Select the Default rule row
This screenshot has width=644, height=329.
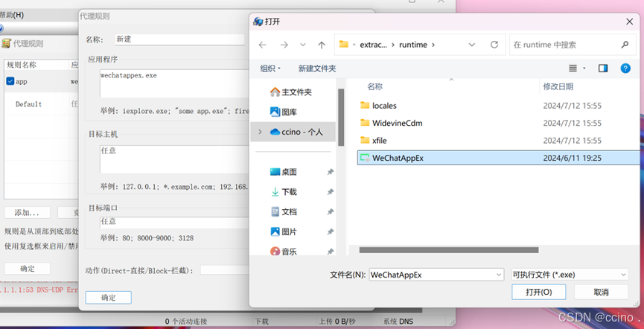tap(41, 104)
